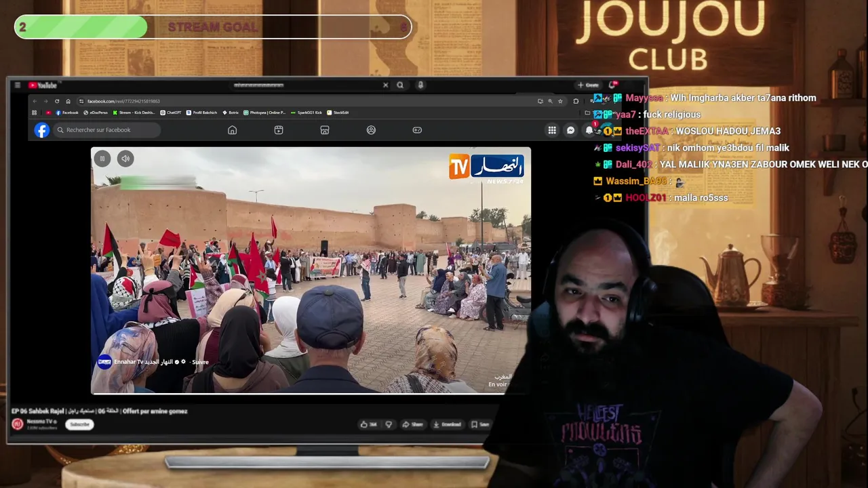The width and height of the screenshot is (868, 488).
Task: Pause the Facebook reel
Action: [x=102, y=159]
